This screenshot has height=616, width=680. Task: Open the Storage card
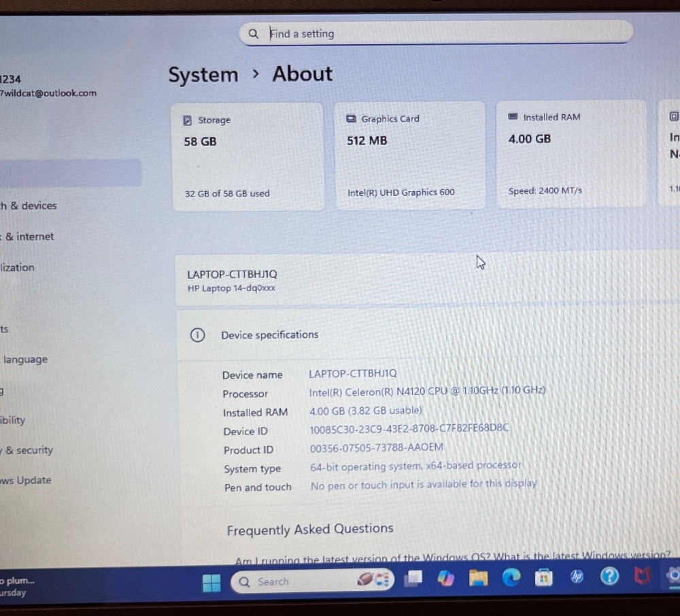[x=247, y=156]
